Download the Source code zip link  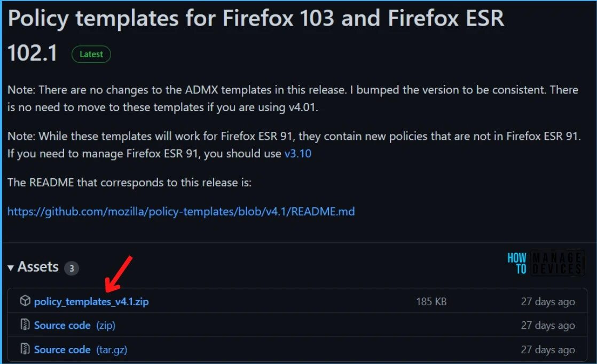pos(62,326)
